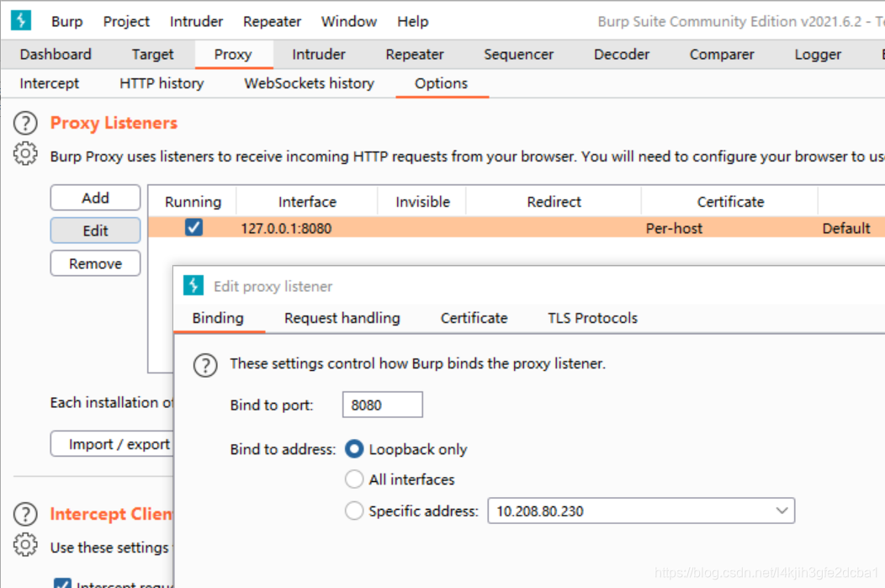Toggle Running checkbox for 127.0.0.1:8080 listener
The width and height of the screenshot is (885, 588).
pos(193,227)
